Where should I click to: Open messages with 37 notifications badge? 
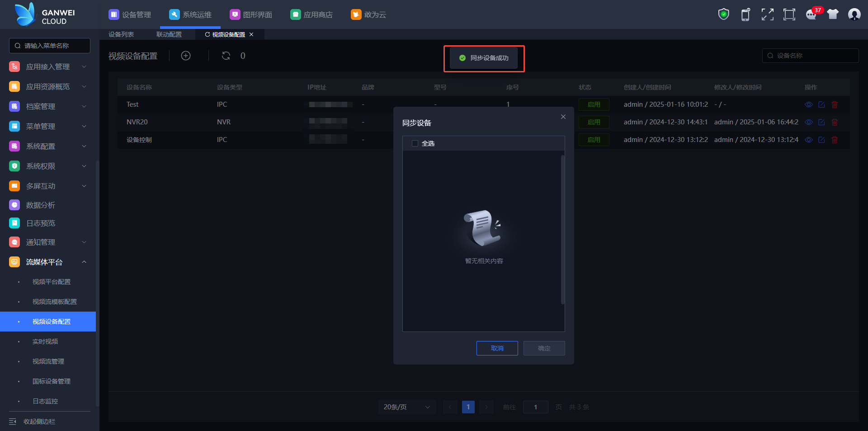pos(812,14)
